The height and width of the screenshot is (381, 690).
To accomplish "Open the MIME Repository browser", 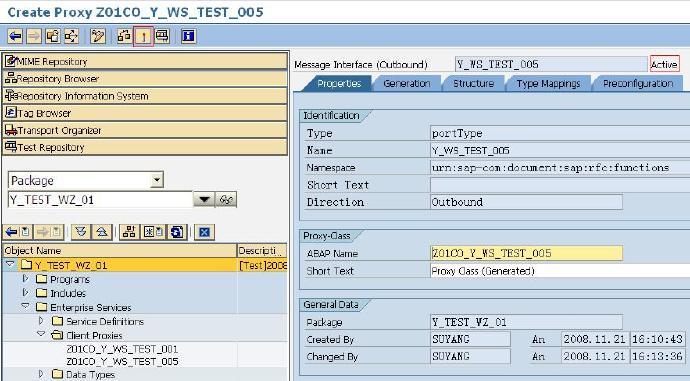I will click(x=145, y=62).
